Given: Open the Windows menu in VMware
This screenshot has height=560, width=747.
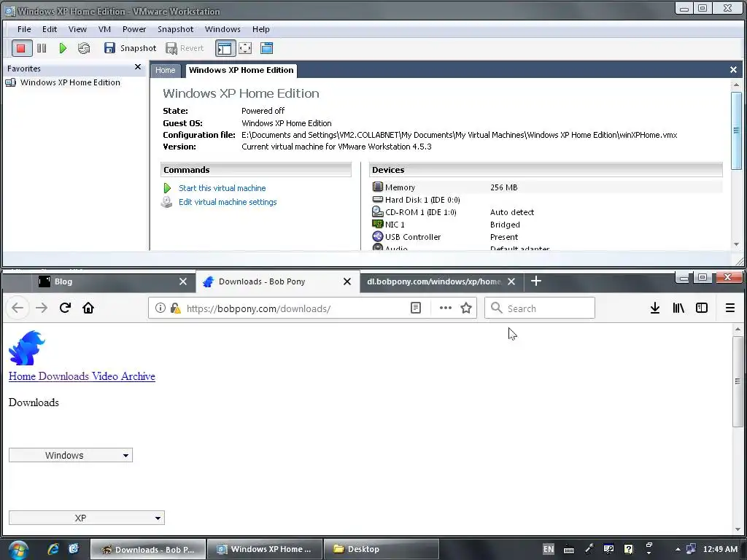Looking at the screenshot, I should 222,29.
